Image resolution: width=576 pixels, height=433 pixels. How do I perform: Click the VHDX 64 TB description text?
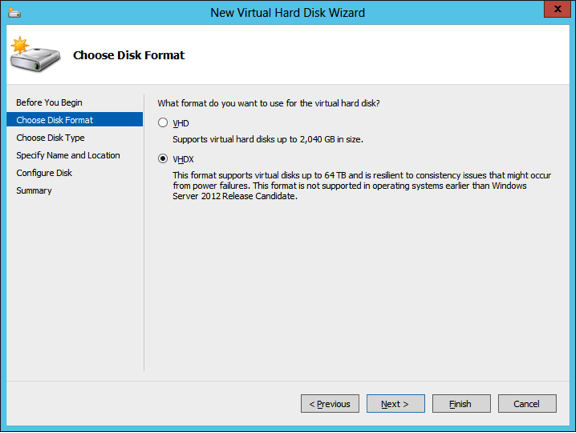click(362, 186)
